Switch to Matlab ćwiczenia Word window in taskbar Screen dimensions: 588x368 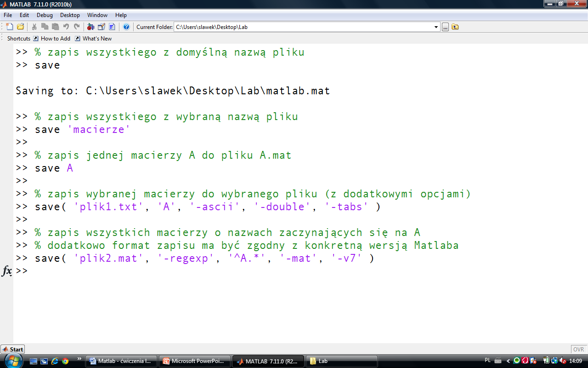pyautogui.click(x=121, y=361)
